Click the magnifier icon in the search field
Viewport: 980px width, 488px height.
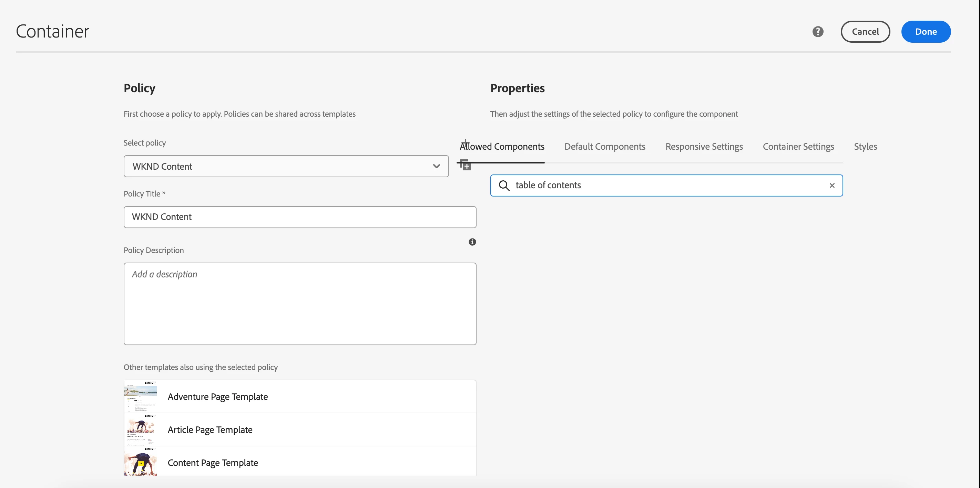(504, 185)
